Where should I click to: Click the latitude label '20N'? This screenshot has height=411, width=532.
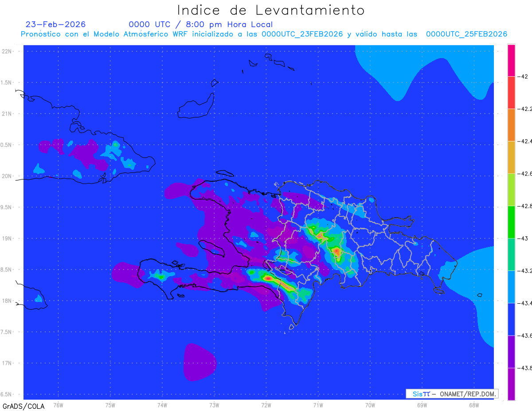coord(6,176)
